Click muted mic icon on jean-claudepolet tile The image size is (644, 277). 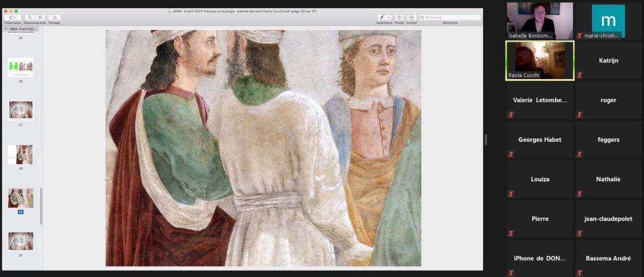[x=580, y=234]
